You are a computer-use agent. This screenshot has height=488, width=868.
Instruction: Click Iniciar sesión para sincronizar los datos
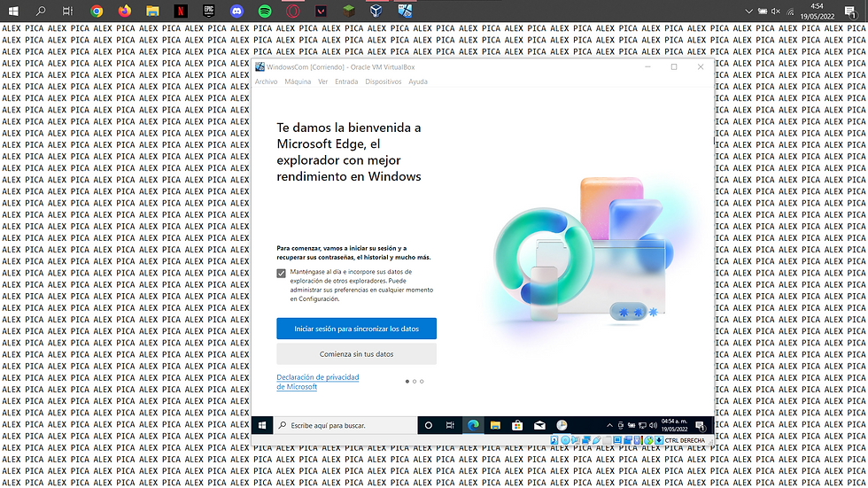pyautogui.click(x=356, y=328)
